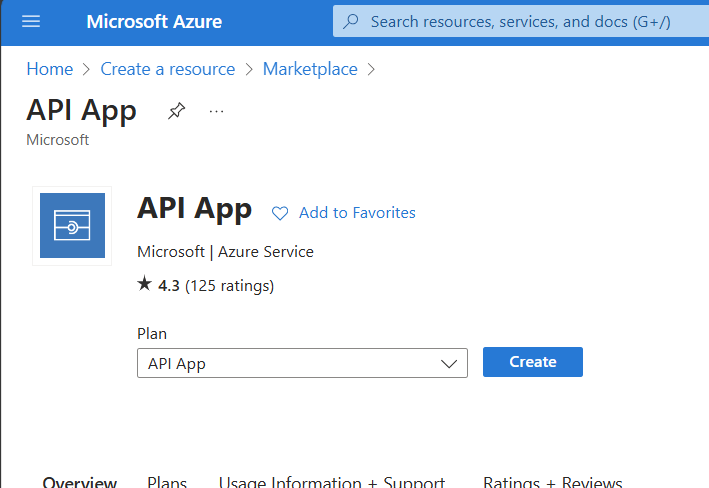Open Ratings + Reviews tab

pyautogui.click(x=553, y=481)
